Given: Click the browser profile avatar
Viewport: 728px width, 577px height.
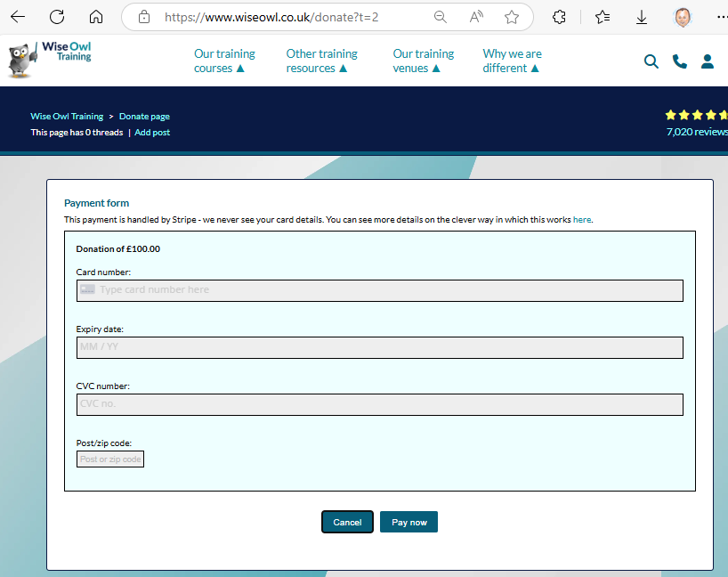Looking at the screenshot, I should pos(682,16).
